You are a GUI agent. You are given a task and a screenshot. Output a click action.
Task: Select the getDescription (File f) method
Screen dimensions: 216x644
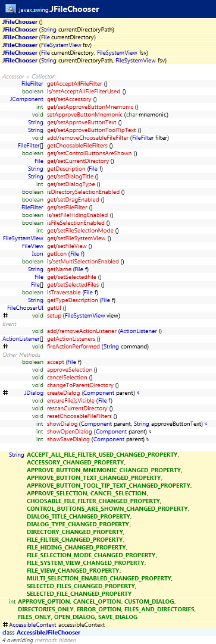pos(75,169)
